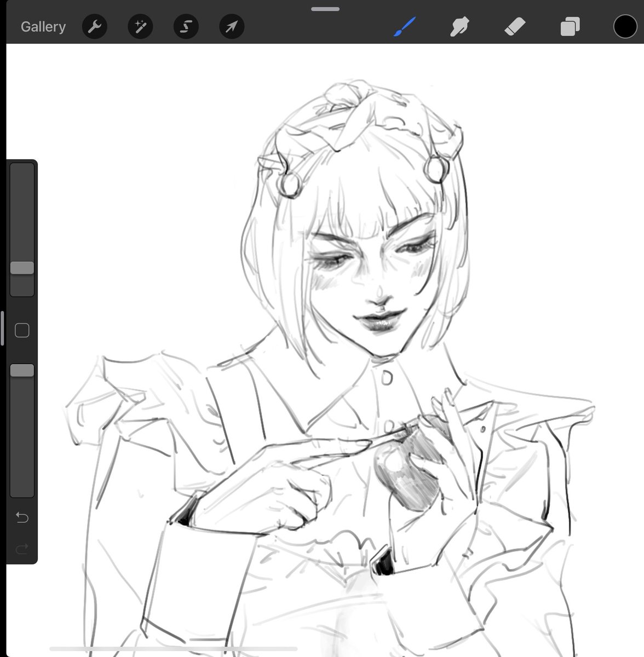Return to the Gallery
The height and width of the screenshot is (657, 644).
point(43,26)
